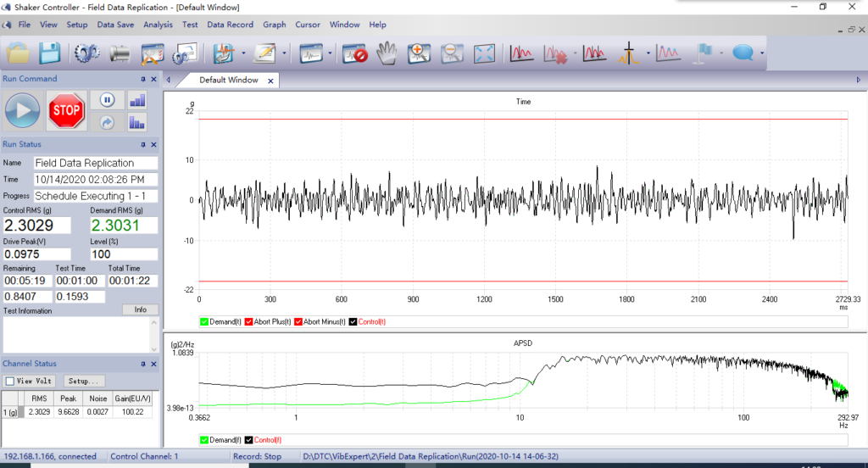Open the Data Save menu
The image size is (868, 468).
click(115, 25)
